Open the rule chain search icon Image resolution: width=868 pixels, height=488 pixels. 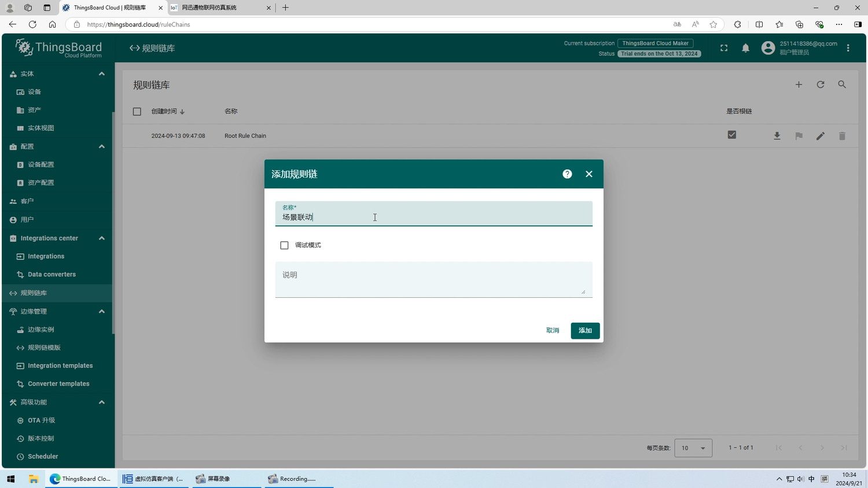point(842,85)
